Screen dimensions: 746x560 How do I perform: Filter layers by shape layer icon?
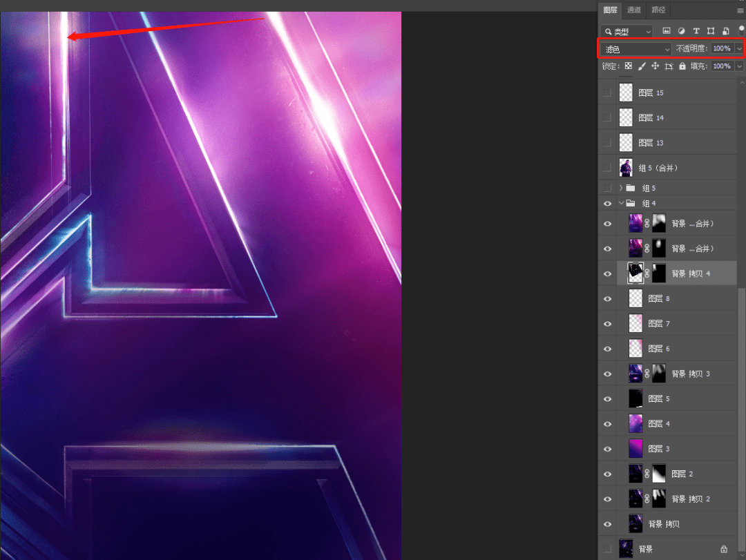coord(711,31)
